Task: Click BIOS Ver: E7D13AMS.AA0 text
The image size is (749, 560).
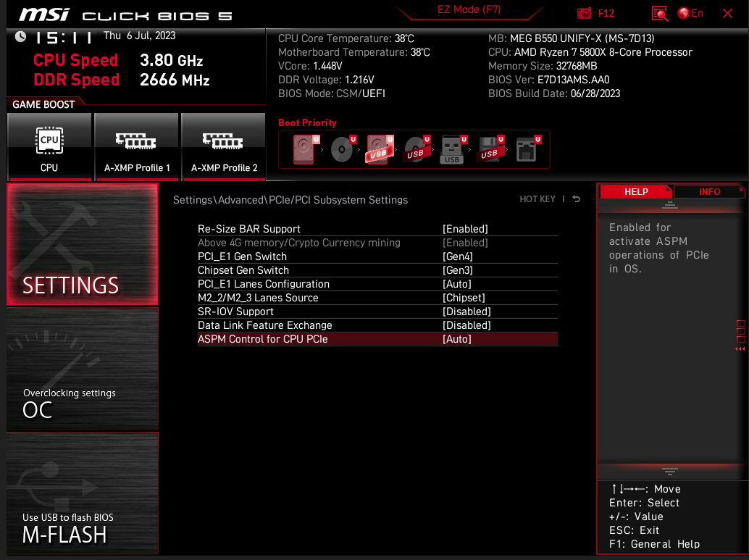Action: pyautogui.click(x=549, y=80)
